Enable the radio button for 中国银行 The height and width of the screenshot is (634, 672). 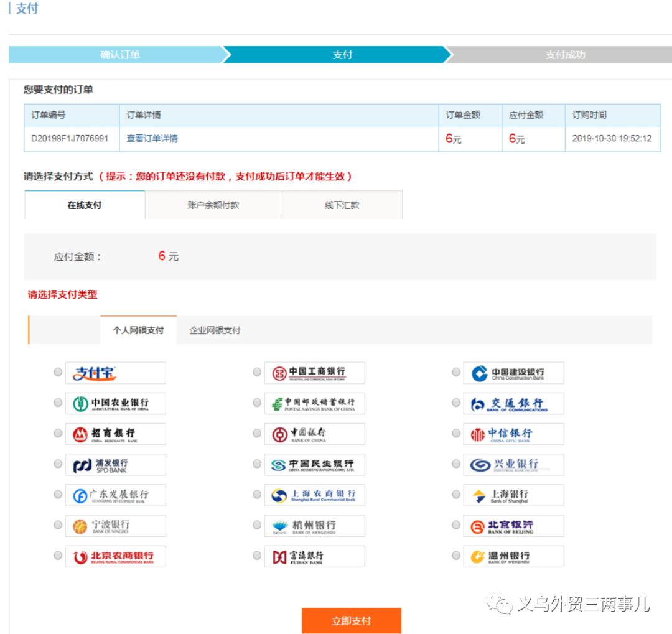(x=256, y=433)
